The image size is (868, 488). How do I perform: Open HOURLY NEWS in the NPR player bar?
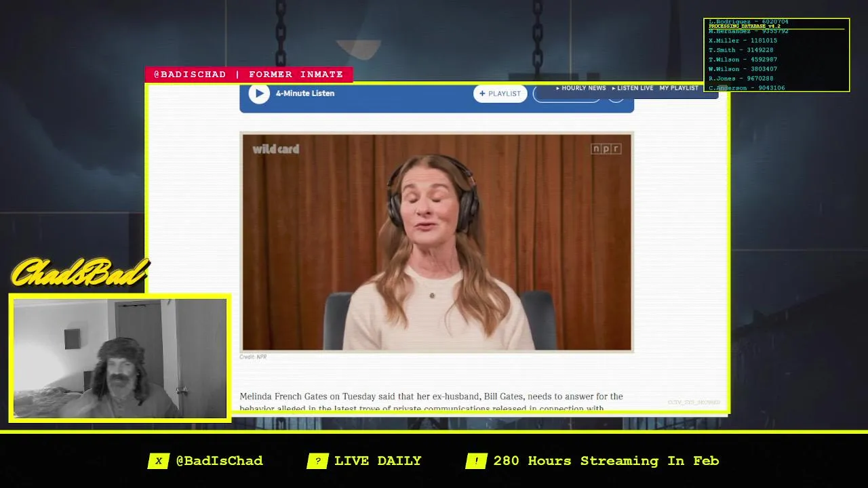(581, 88)
